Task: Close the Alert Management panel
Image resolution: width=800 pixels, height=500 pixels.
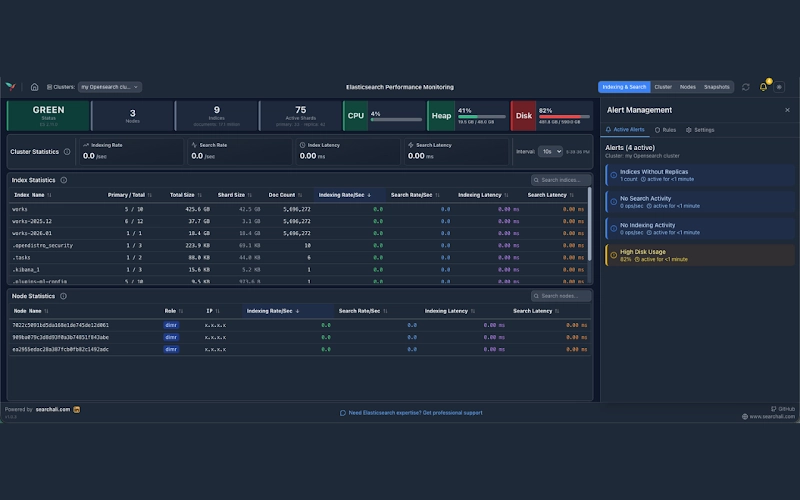Action: pyautogui.click(x=787, y=110)
